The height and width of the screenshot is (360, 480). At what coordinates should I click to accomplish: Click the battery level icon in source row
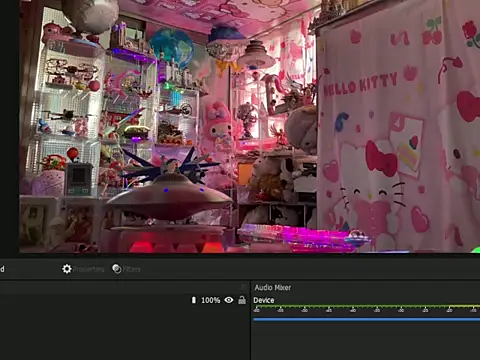coord(194,300)
